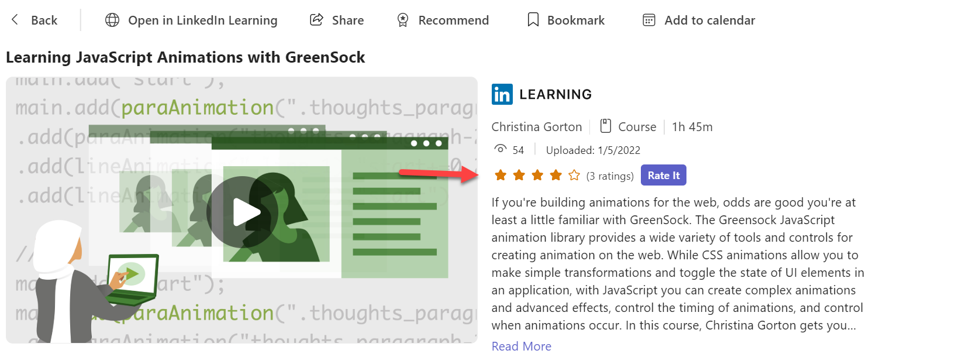The width and height of the screenshot is (980, 357).
Task: Click the '1h 45m' duration text
Action: (692, 126)
